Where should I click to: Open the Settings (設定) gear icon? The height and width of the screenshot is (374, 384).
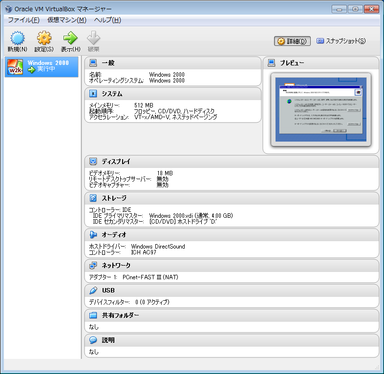pos(44,38)
